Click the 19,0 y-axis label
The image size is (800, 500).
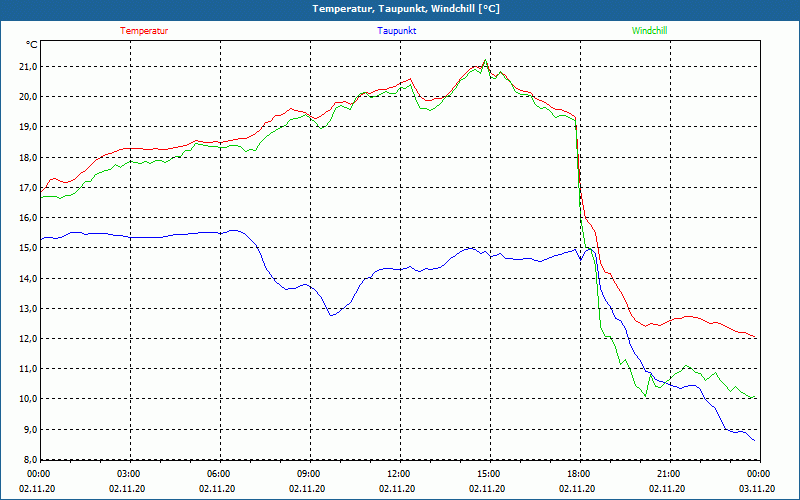[x=28, y=127]
